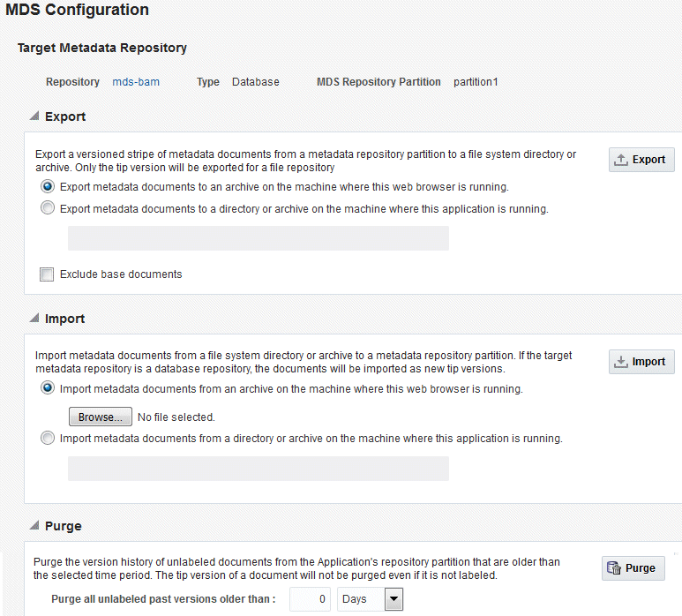Select import from application machine directory option
The height and width of the screenshot is (616, 682).
tap(47, 439)
